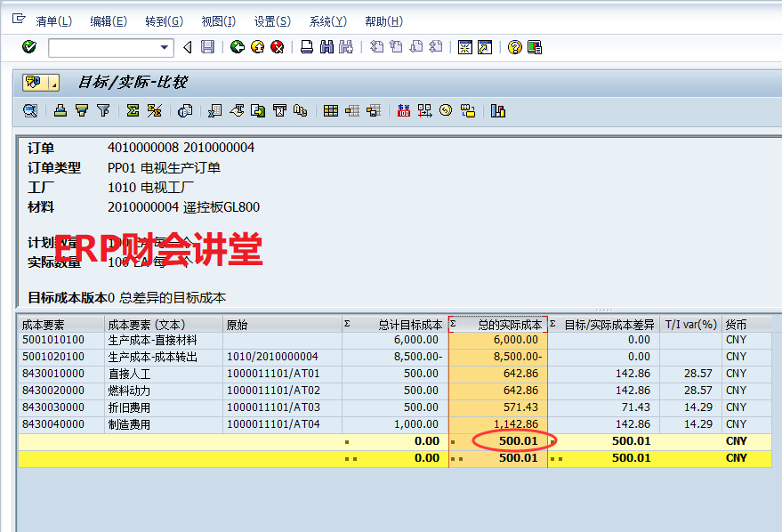This screenshot has height=532, width=782.
Task: Click the graphic chart display icon
Action: [x=497, y=111]
